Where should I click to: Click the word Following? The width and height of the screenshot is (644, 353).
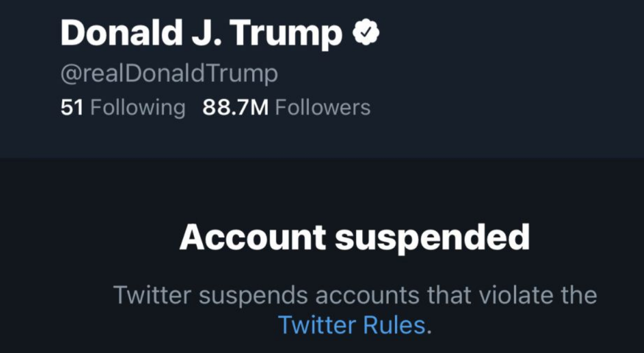[x=138, y=108]
